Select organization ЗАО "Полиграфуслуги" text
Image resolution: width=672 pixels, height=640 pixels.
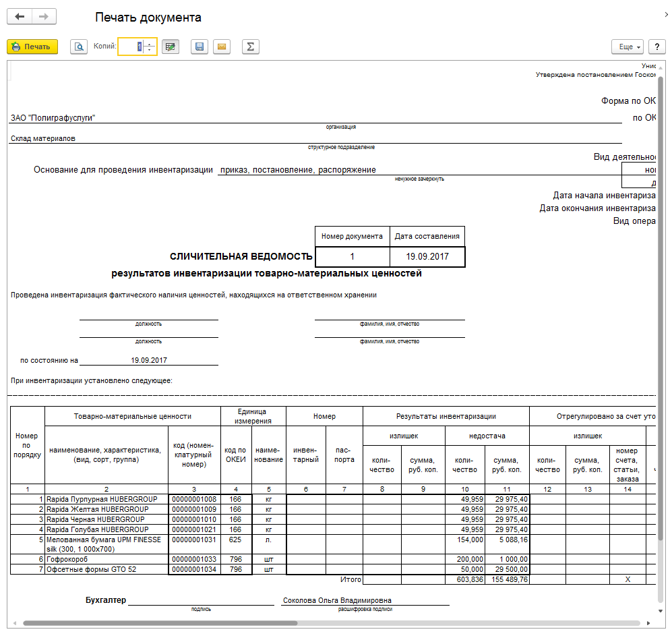53,118
